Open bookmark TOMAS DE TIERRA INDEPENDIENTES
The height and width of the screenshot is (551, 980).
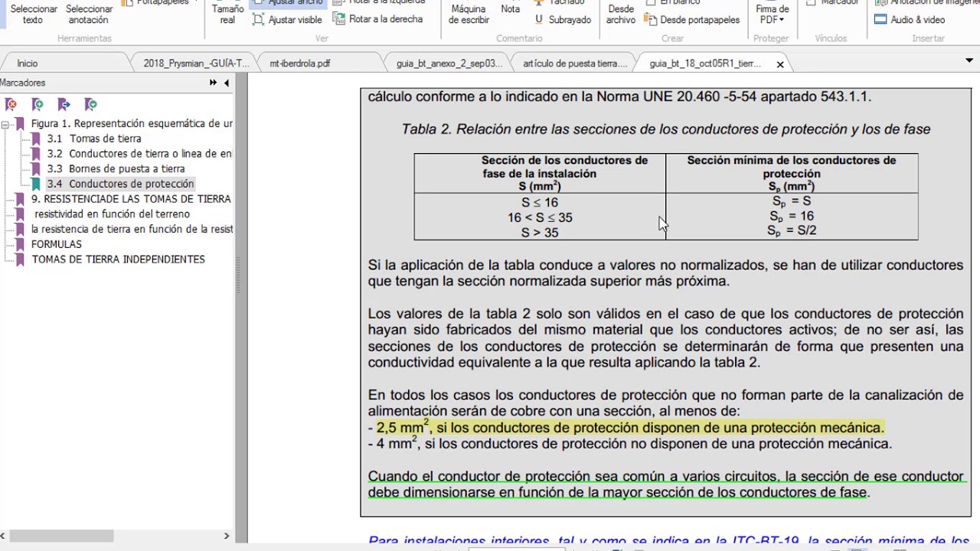[x=118, y=259]
